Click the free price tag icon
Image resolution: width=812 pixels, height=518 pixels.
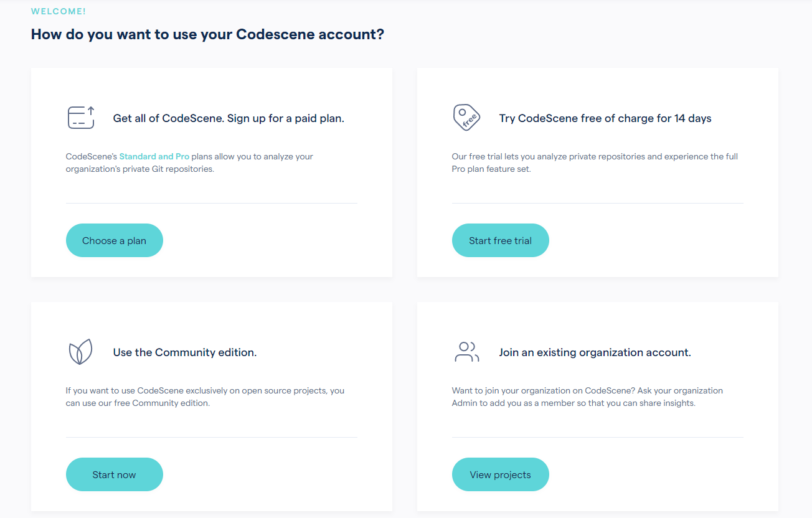click(x=467, y=118)
